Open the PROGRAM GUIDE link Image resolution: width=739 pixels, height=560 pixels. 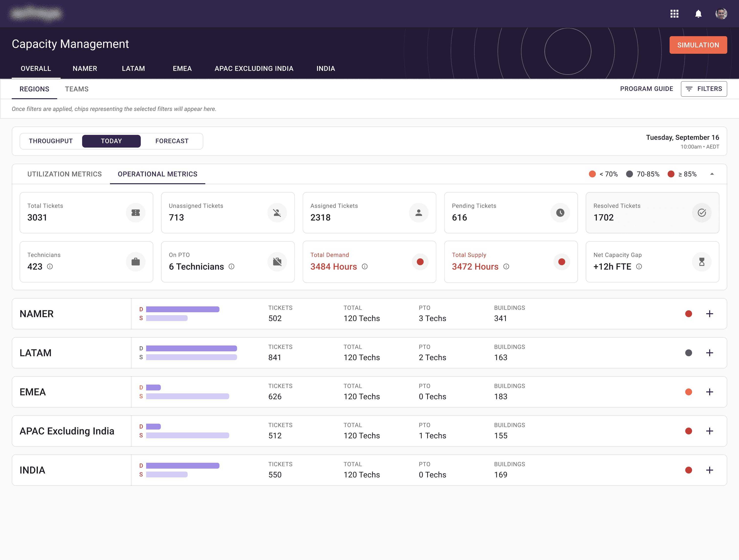646,89
